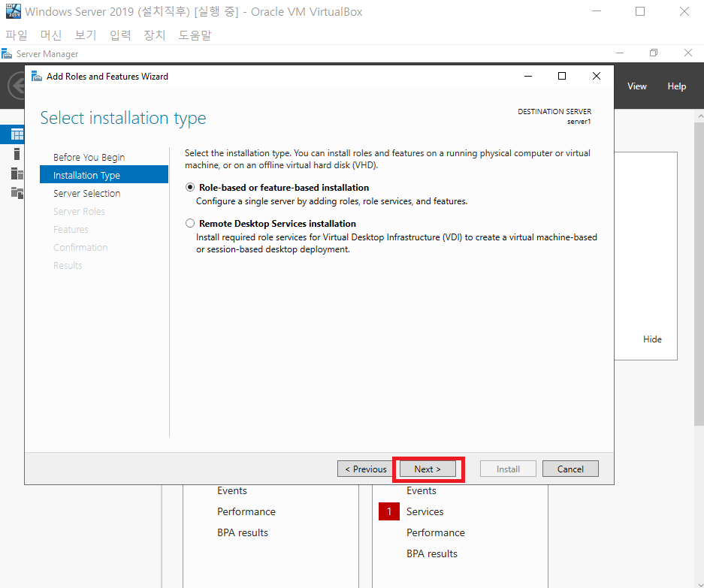Click File and Storage Services sidebar icon

coord(17,192)
